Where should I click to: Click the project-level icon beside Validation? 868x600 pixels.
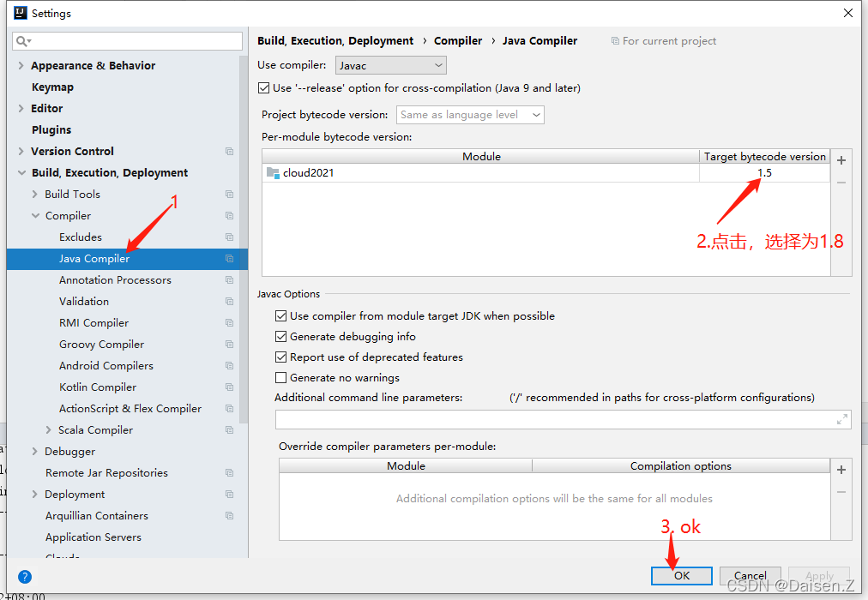(229, 302)
